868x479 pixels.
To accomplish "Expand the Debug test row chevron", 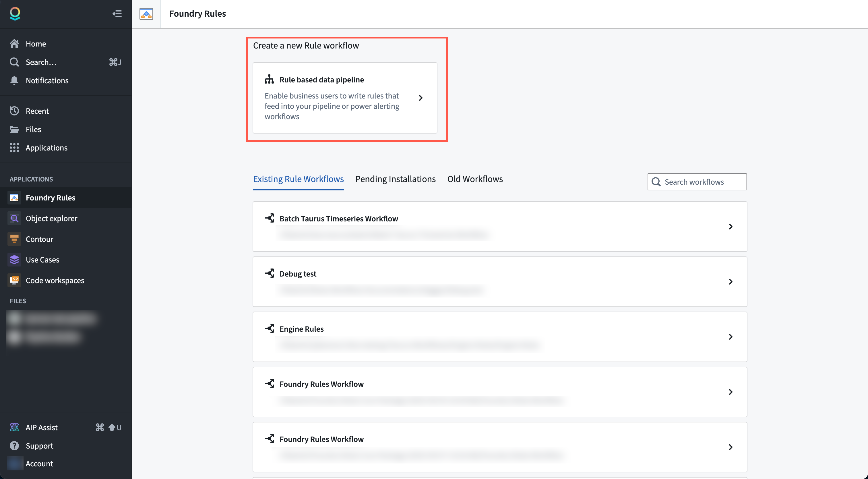I will point(730,282).
